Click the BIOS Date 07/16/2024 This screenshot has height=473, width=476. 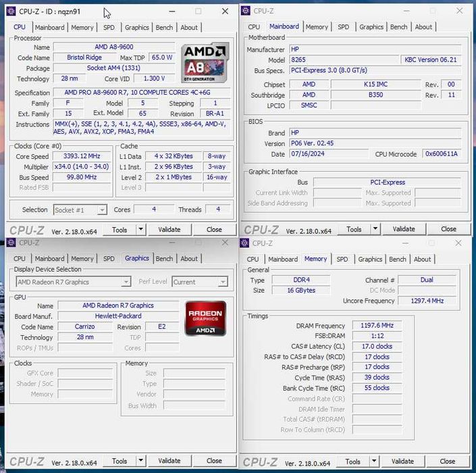[329, 153]
